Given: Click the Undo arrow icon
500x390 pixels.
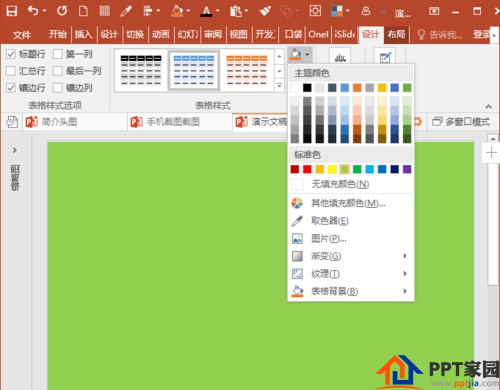Looking at the screenshot, I should [33, 11].
